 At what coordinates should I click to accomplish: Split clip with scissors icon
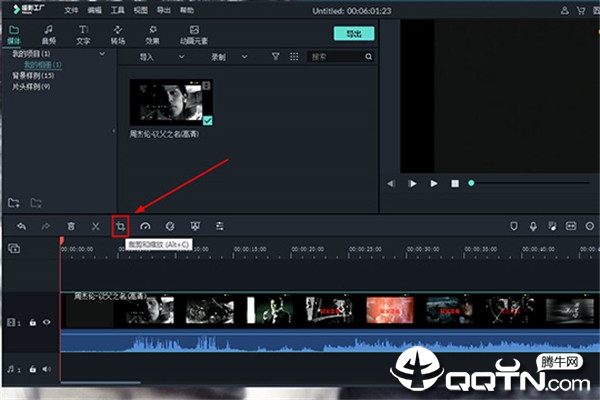(x=96, y=226)
